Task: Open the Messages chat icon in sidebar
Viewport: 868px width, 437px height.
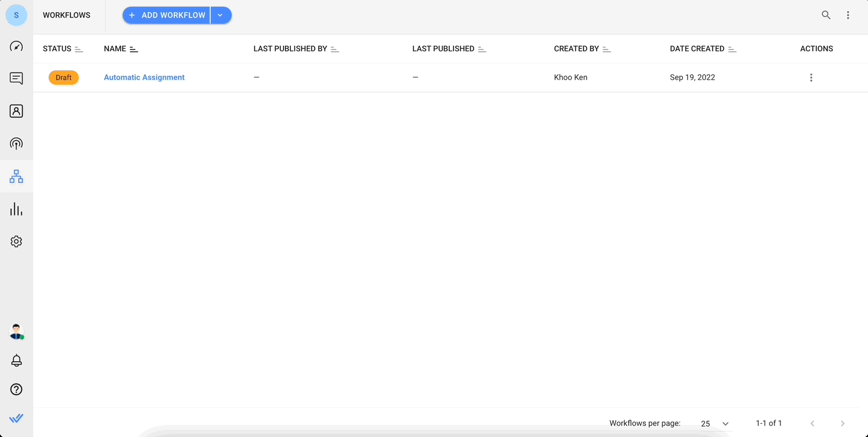Action: pos(16,78)
